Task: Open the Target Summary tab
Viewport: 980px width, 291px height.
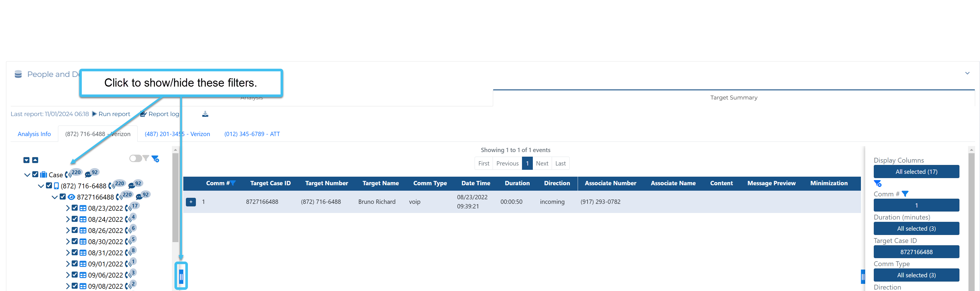Action: tap(734, 97)
